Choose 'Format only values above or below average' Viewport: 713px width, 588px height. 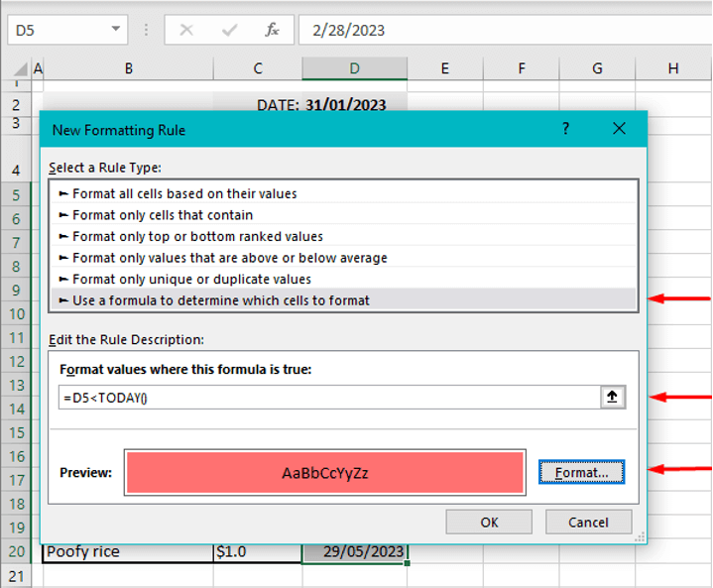pyautogui.click(x=229, y=258)
